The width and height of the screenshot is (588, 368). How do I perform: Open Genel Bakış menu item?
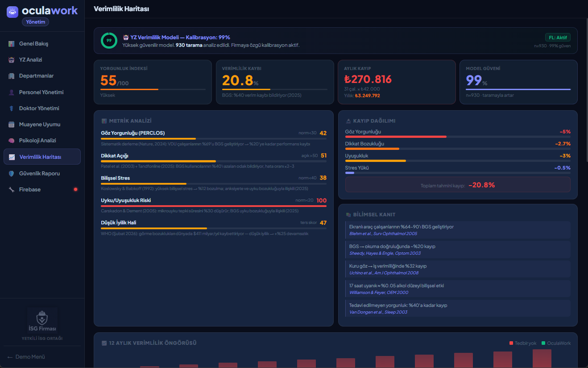tap(42, 44)
